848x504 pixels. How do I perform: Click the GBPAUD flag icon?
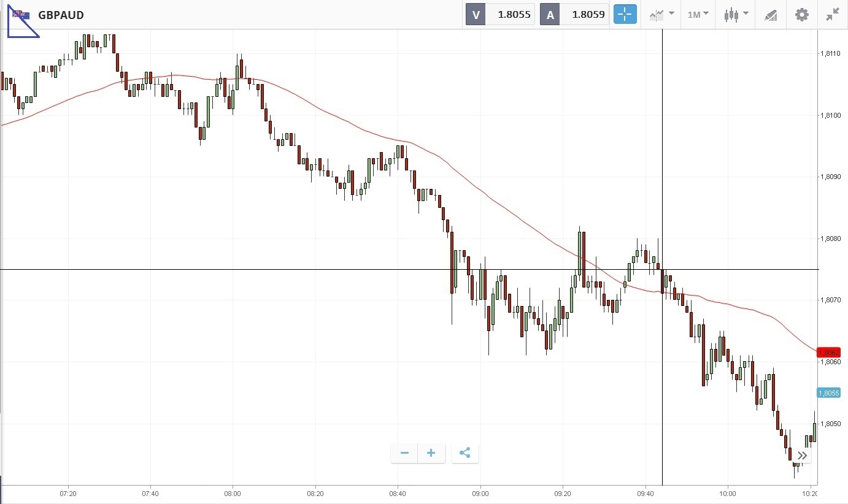click(20, 14)
